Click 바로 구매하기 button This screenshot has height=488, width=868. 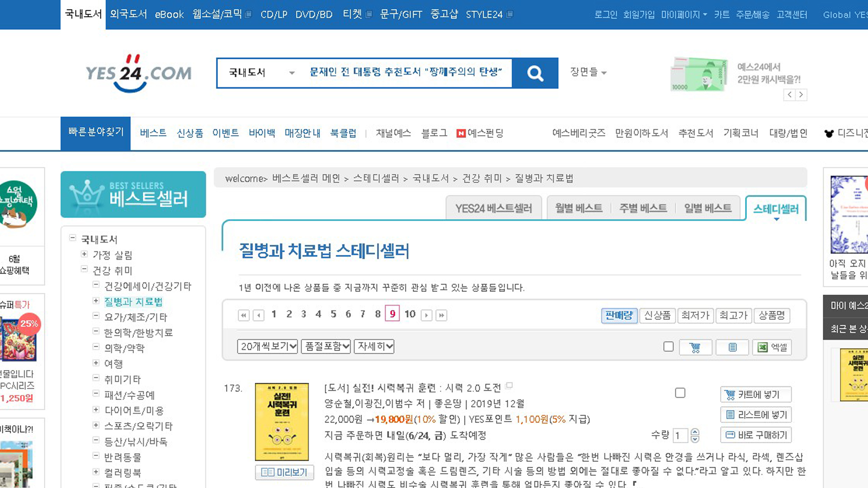point(756,435)
